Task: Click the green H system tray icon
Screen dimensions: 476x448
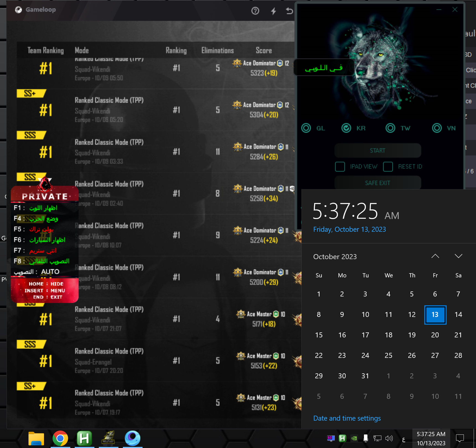Action: tap(342, 438)
